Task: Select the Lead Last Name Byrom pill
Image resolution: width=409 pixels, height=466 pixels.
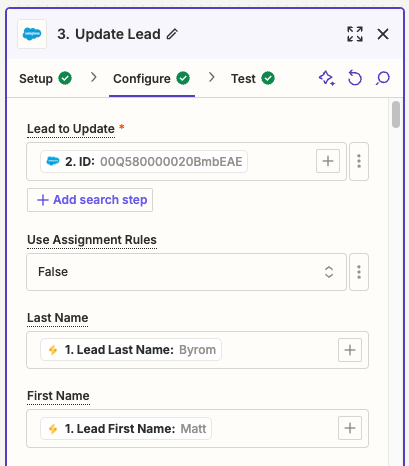Action: (131, 350)
